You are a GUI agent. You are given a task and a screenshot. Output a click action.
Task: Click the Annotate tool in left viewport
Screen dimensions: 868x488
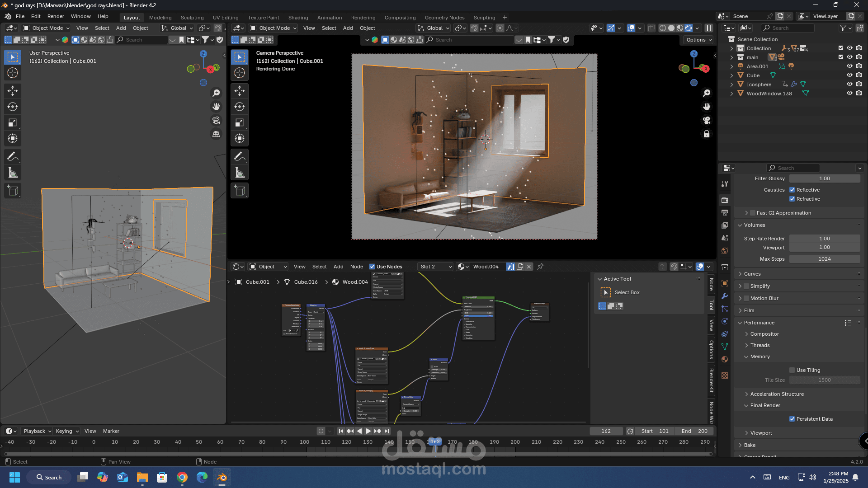13,156
